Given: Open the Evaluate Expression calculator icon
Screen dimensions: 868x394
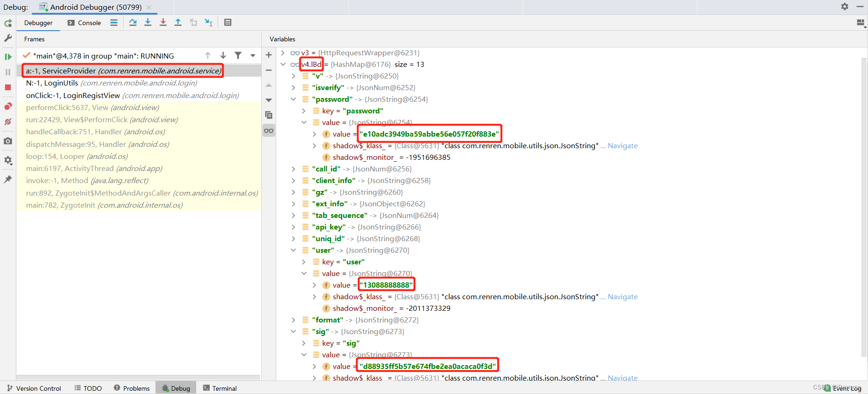Looking at the screenshot, I should click(x=228, y=22).
